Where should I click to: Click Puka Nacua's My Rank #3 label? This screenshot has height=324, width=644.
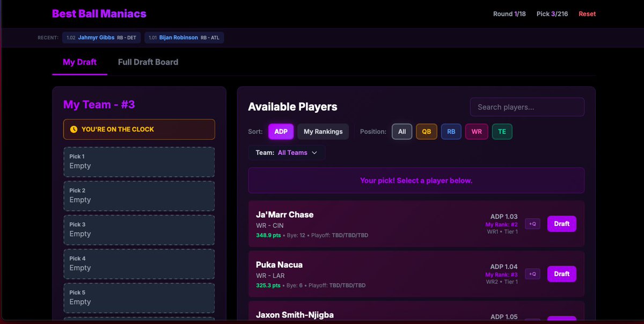[x=501, y=275]
